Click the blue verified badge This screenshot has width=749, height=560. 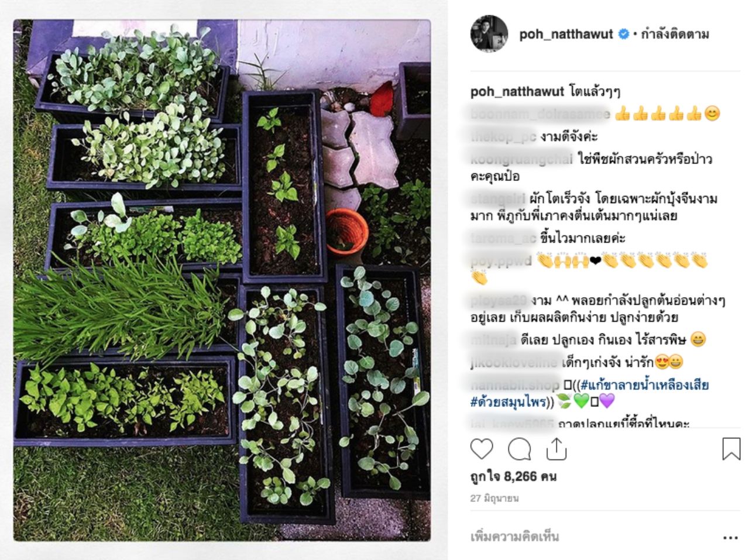[x=623, y=34]
